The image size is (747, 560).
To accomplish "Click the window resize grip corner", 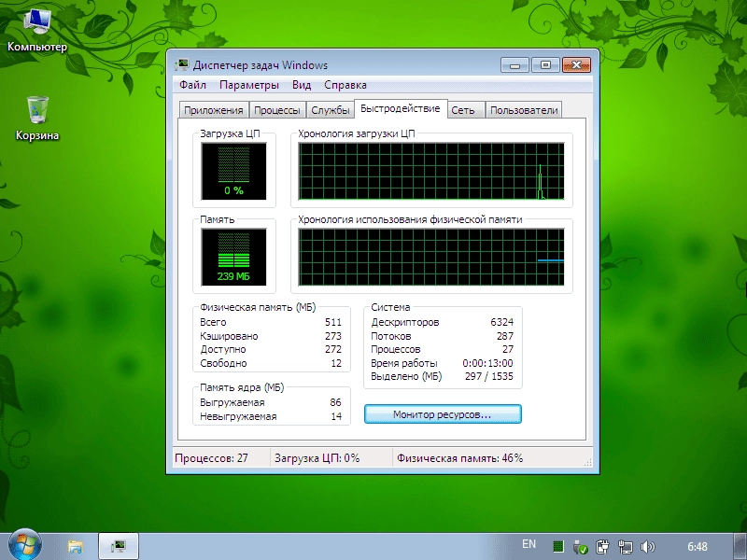I will pyautogui.click(x=588, y=462).
